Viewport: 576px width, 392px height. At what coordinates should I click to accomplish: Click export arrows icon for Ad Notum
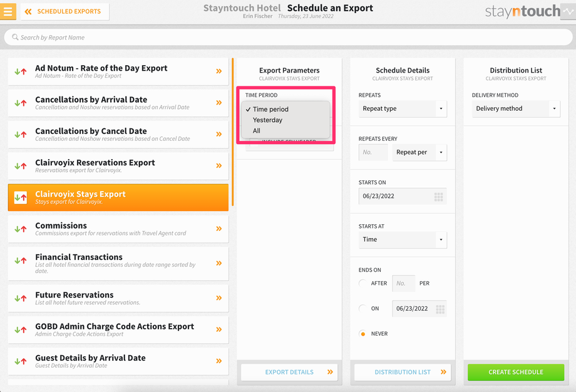pos(21,71)
